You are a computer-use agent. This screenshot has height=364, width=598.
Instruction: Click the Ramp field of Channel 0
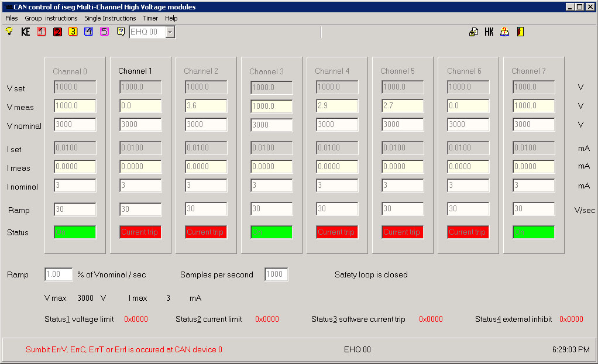[75, 209]
